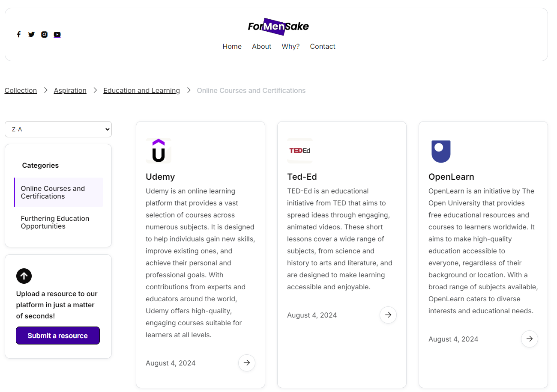Screen dimensions: 557x392
Task: Open Udemy card arrow button
Action: click(247, 363)
